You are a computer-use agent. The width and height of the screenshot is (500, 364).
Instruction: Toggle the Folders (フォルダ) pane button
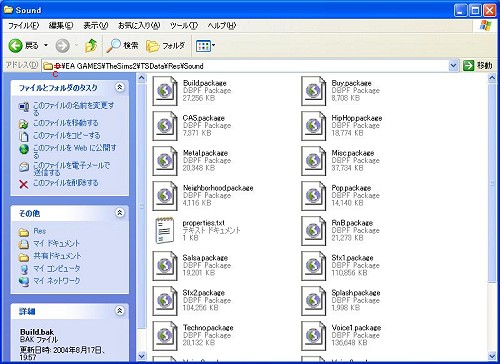165,46
